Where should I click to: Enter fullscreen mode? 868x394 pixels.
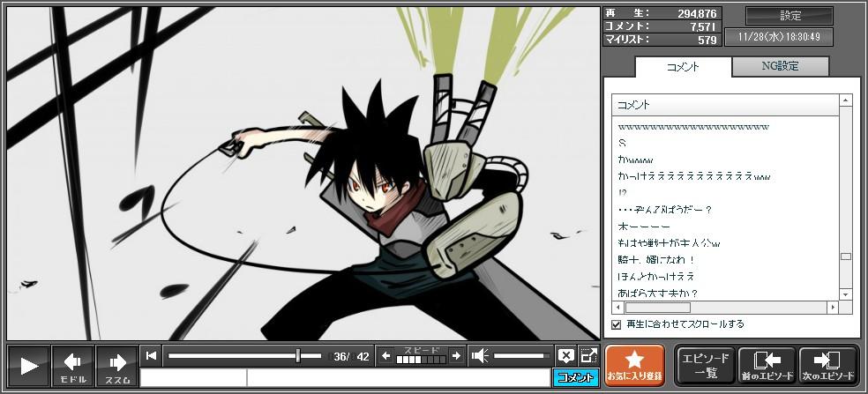coord(588,356)
